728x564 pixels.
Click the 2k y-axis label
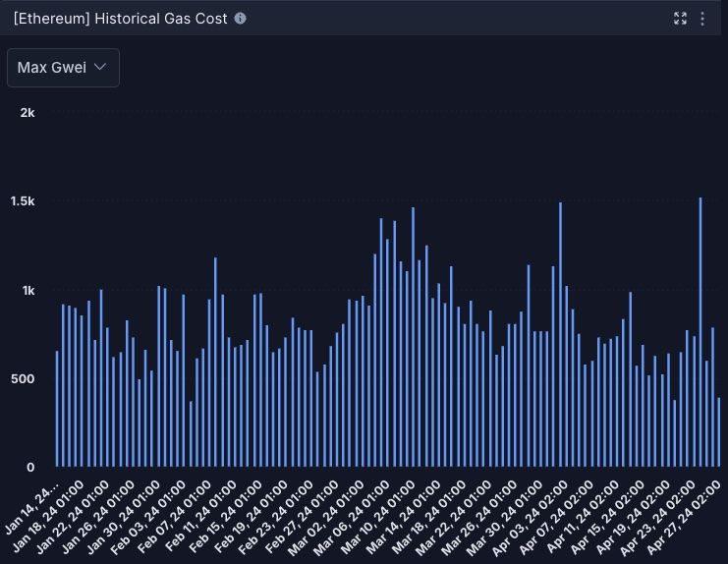[x=28, y=112]
